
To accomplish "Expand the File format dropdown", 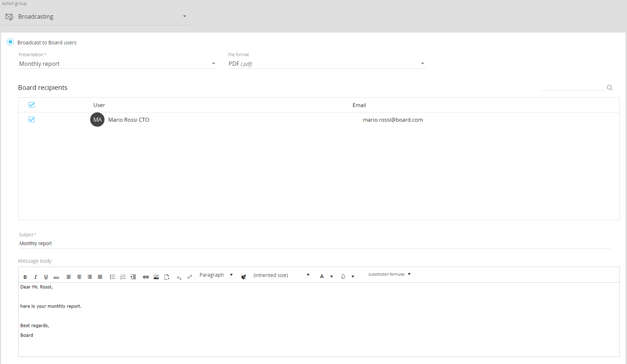I will [x=327, y=64].
